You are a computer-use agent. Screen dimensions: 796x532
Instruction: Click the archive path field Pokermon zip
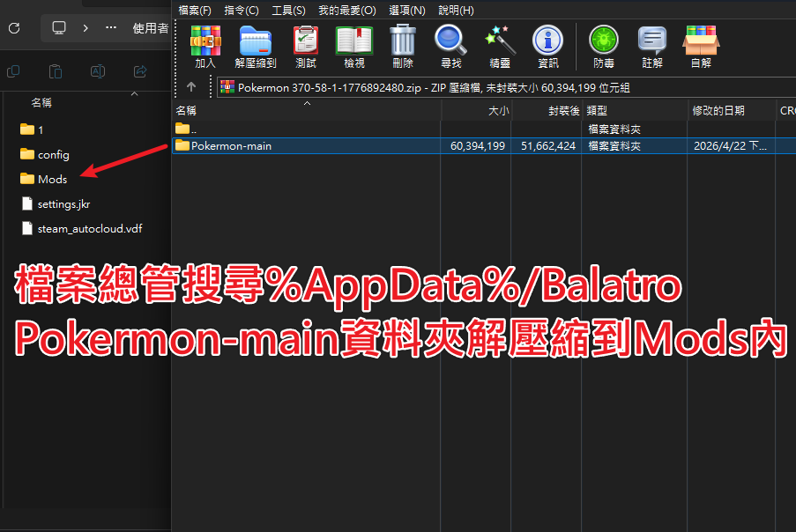506,88
